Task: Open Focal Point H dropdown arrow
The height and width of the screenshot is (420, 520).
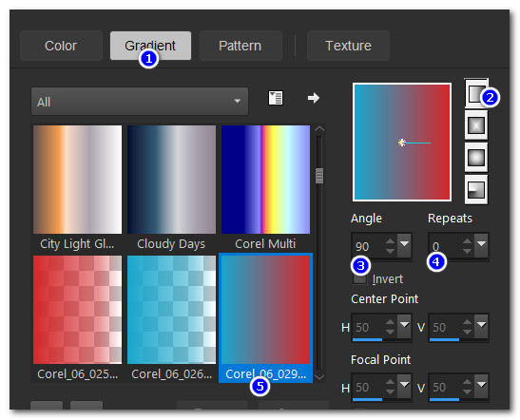Action: pyautogui.click(x=404, y=386)
